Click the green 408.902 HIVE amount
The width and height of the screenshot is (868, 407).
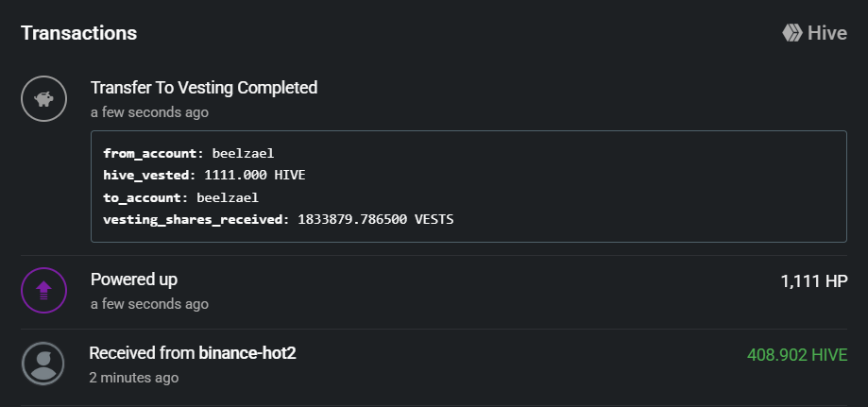(x=796, y=355)
